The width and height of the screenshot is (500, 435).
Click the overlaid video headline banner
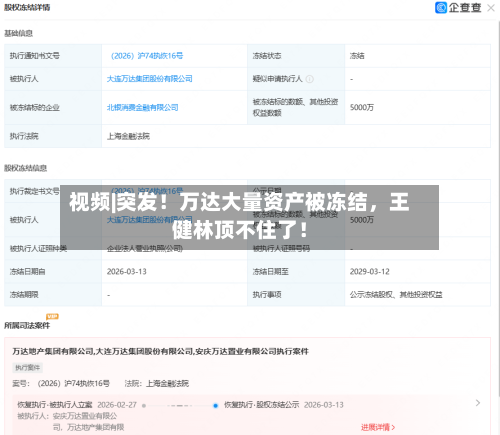(249, 217)
